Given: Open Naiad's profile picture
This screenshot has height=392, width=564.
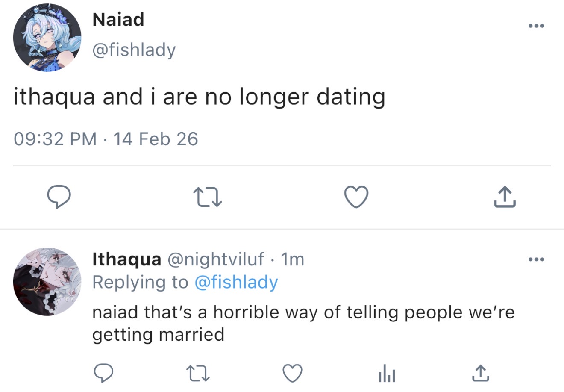Looking at the screenshot, I should tap(47, 37).
